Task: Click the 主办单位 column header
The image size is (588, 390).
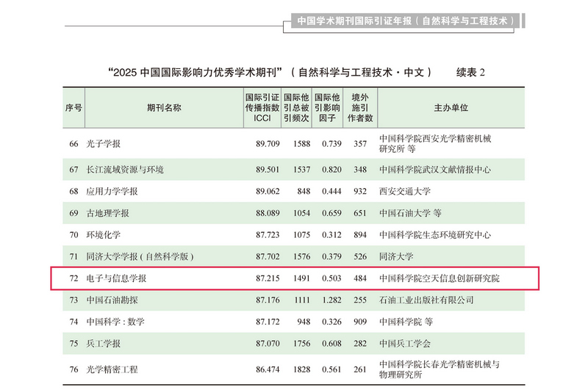Action: (x=451, y=107)
